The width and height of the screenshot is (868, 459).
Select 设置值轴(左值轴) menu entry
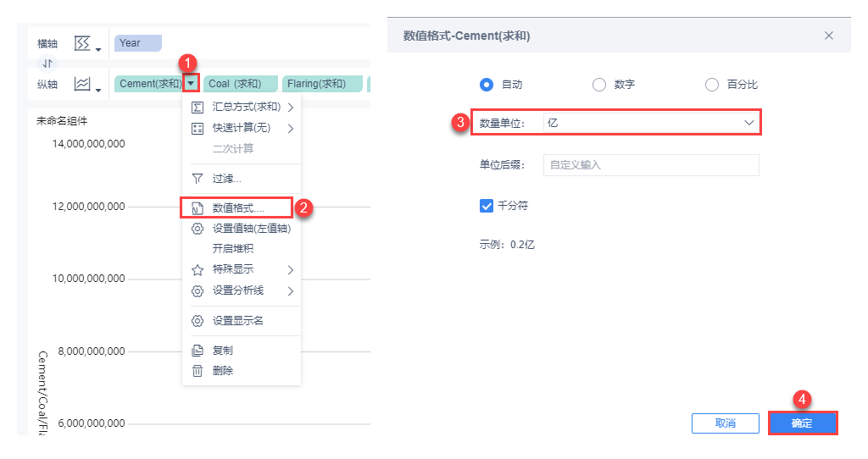coord(251,229)
